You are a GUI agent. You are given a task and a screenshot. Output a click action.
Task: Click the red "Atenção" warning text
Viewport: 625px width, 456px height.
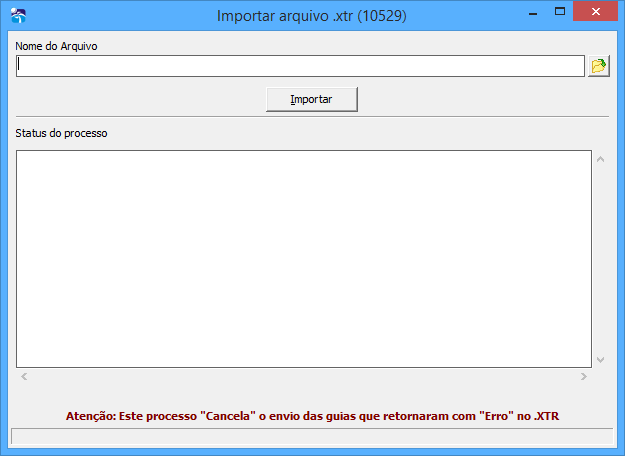(x=312, y=416)
